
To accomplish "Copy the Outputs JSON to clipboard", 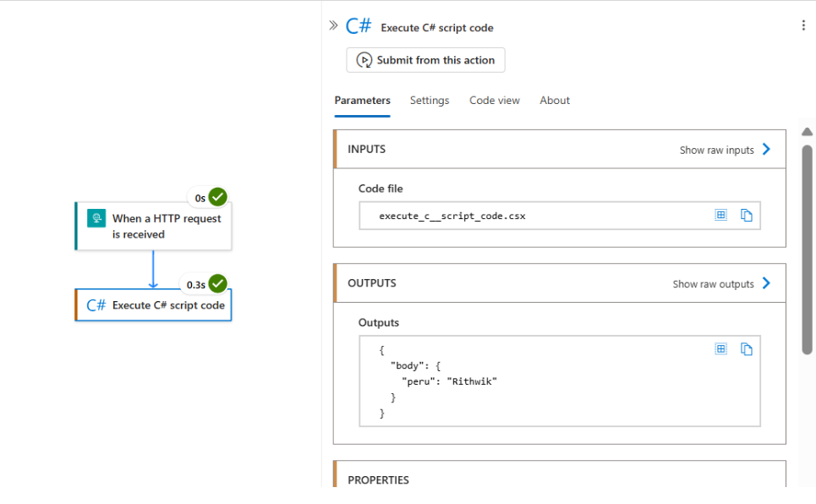I will tap(747, 348).
